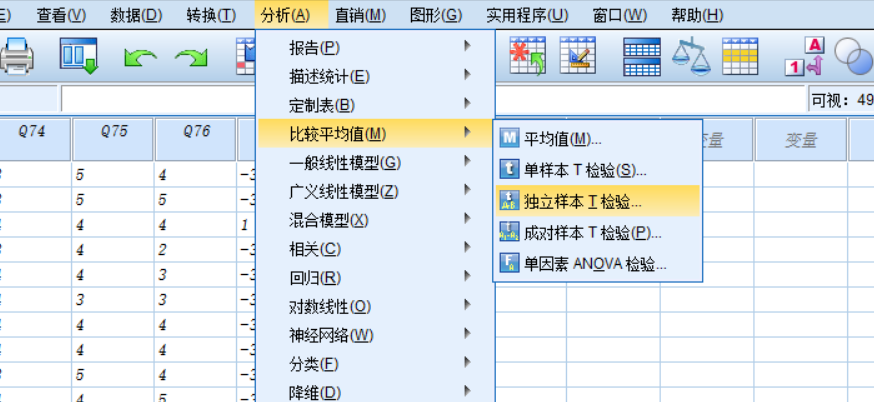Expand the 广义线性模型(Z) submenu arrow

pos(468,190)
